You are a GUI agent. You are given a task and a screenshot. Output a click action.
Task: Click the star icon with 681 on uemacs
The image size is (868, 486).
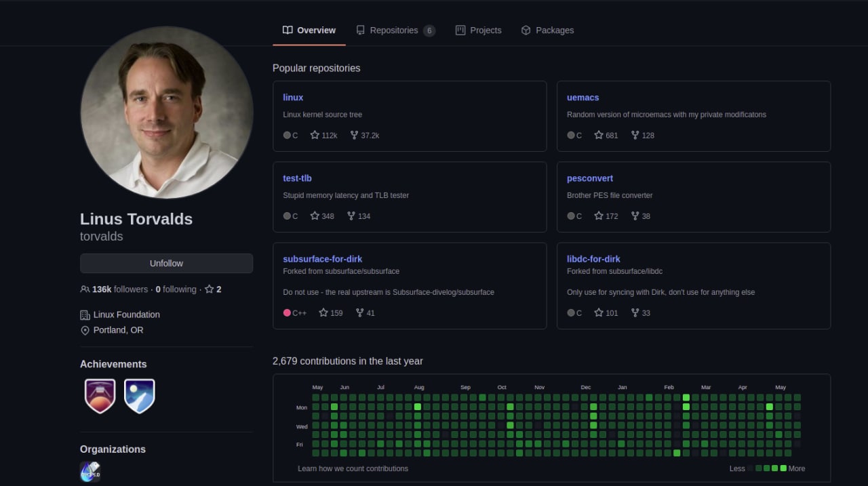tap(599, 135)
